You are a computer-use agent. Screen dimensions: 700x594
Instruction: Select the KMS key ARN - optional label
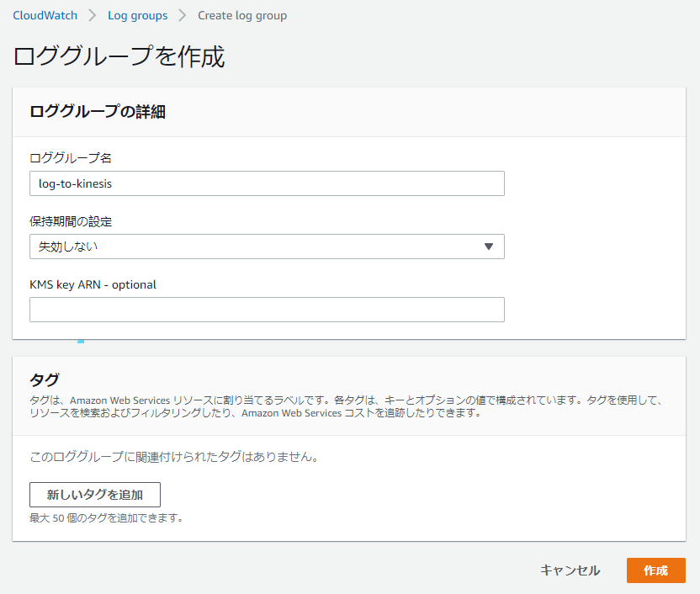tap(93, 284)
